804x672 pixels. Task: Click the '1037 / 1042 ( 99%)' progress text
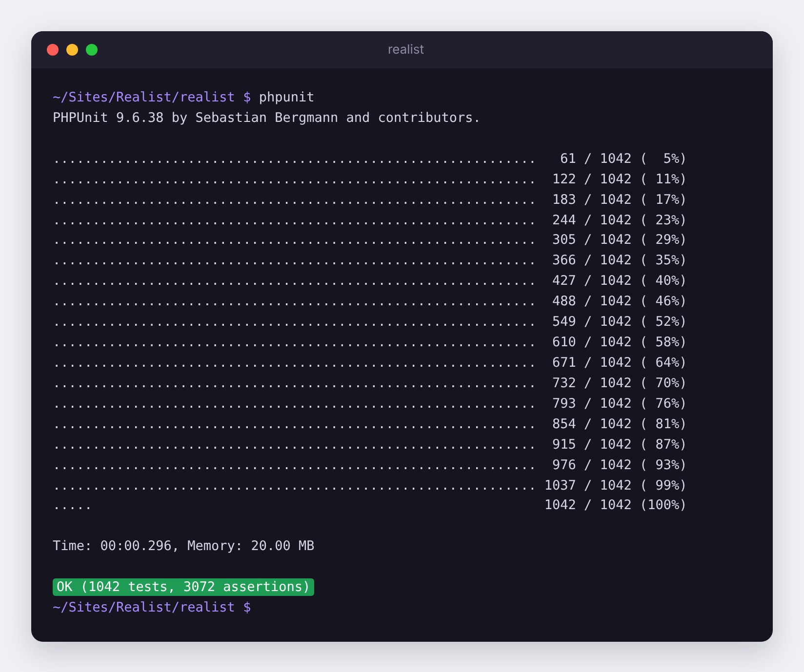click(615, 485)
